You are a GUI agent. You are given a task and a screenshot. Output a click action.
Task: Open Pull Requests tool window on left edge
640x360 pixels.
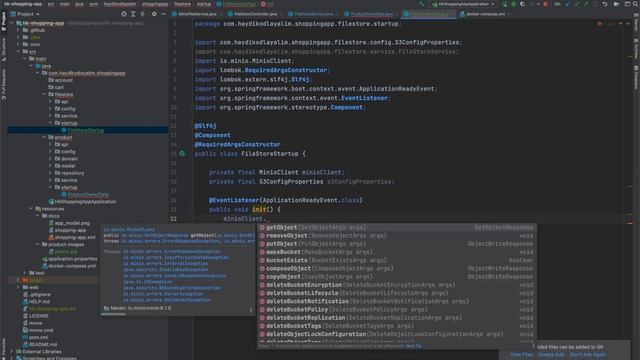(x=4, y=84)
